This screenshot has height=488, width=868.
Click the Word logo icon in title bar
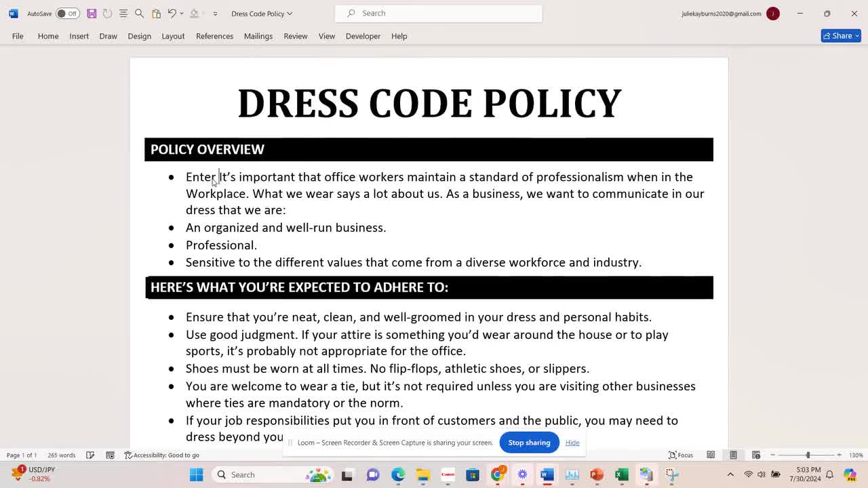pos(14,14)
